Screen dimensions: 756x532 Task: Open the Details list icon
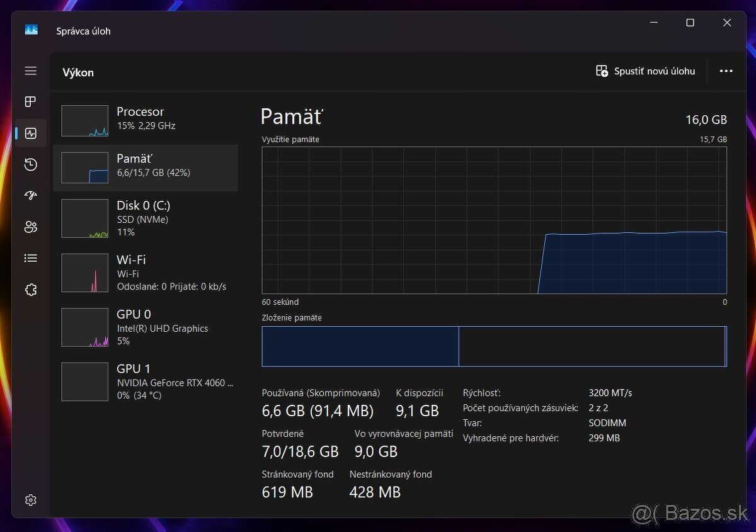(x=31, y=258)
